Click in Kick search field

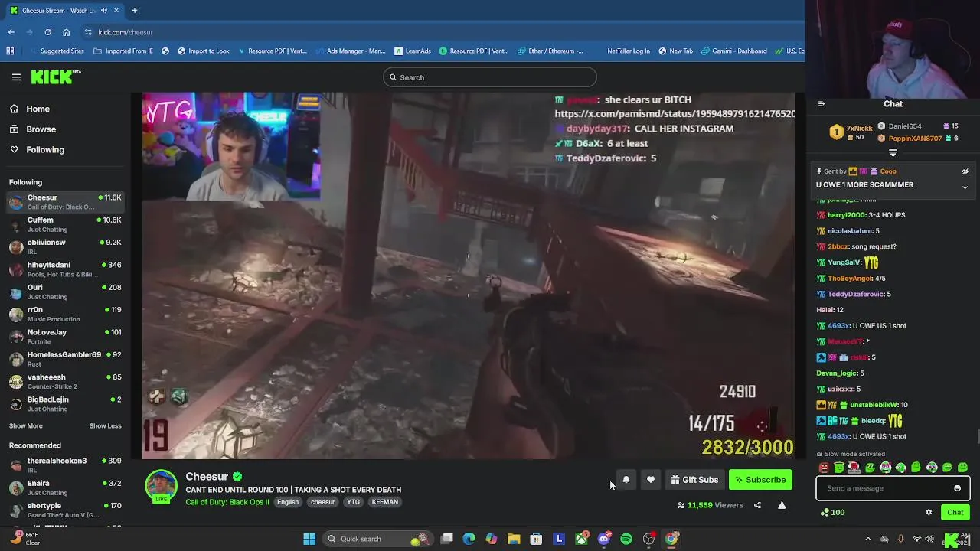[490, 77]
